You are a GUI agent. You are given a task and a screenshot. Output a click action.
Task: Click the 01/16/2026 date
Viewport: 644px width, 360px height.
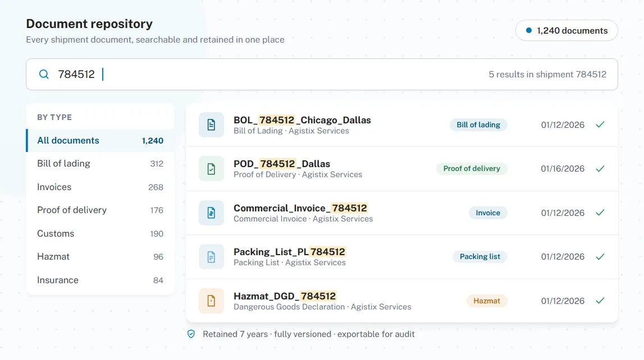point(563,169)
